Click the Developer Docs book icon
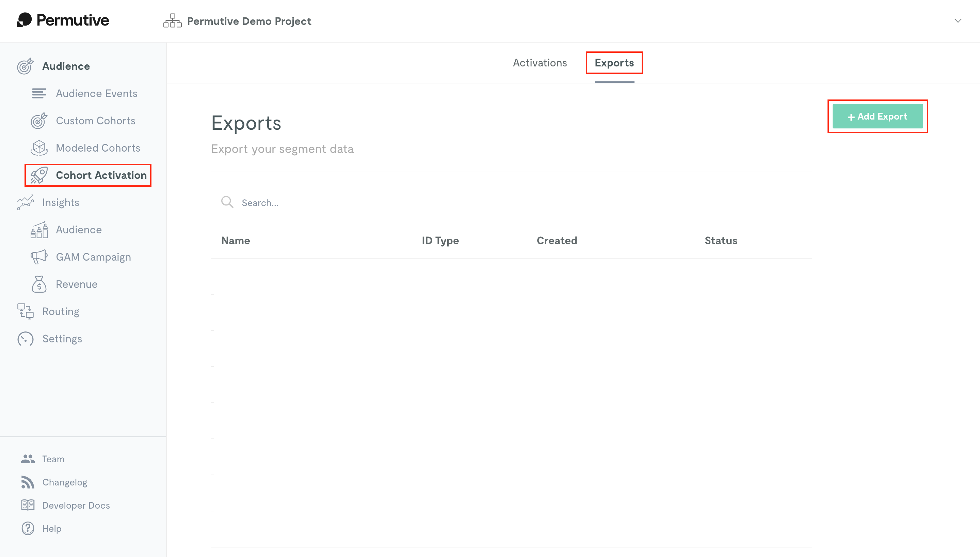The image size is (980, 557). [x=28, y=505]
